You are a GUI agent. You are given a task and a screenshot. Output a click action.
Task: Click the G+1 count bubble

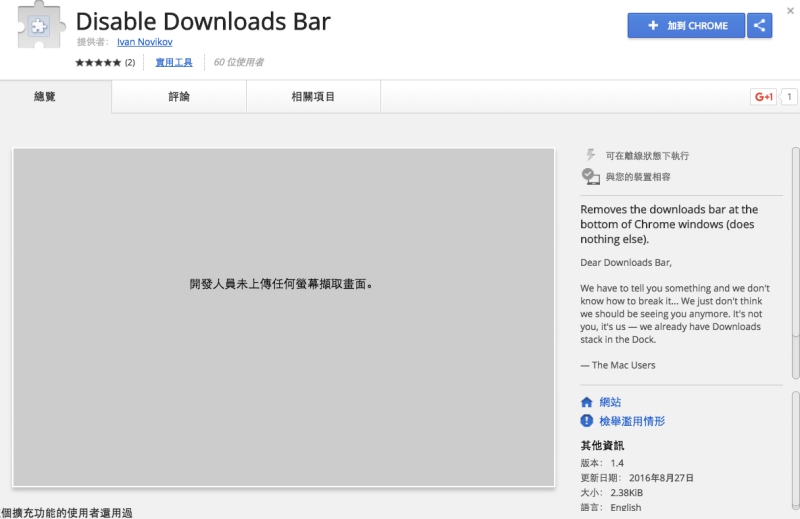coord(789,96)
